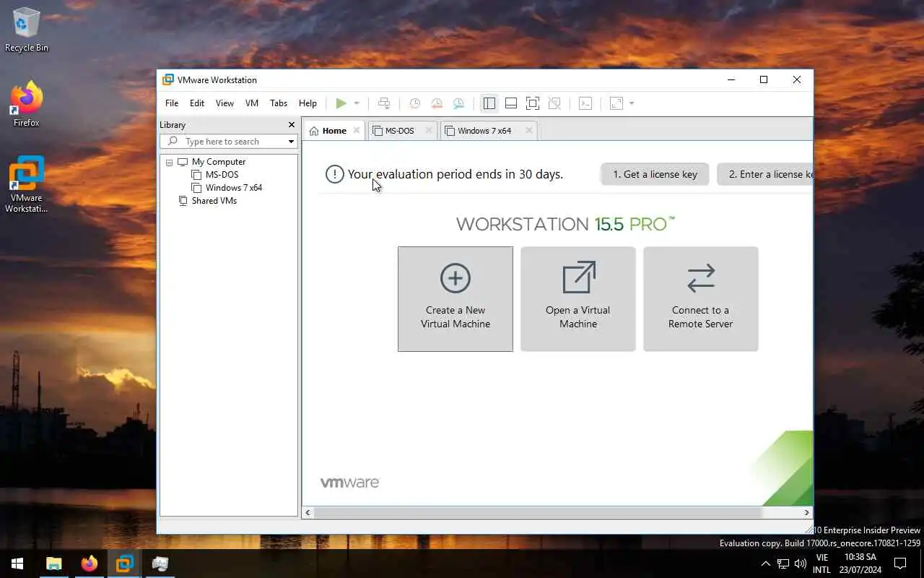Click the volume speaker tray icon
924x578 pixels.
pos(801,564)
